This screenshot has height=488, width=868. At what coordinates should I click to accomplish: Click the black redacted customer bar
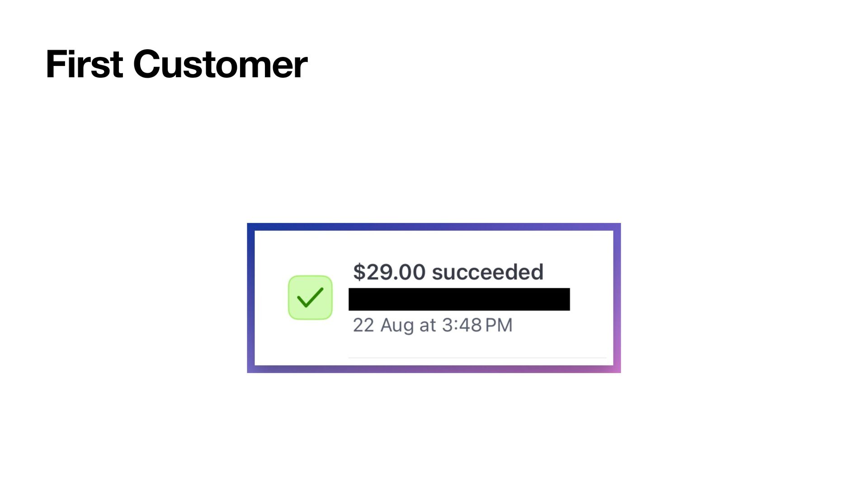[459, 299]
